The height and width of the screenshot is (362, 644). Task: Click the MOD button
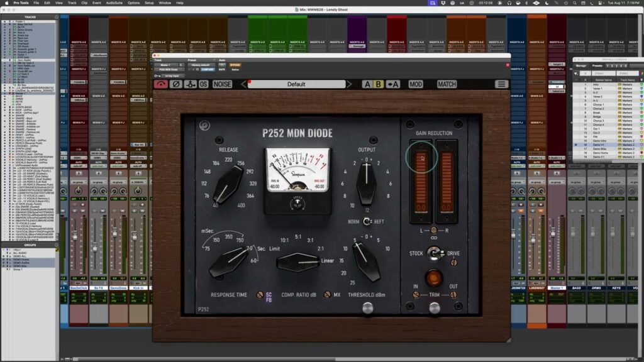click(x=416, y=84)
